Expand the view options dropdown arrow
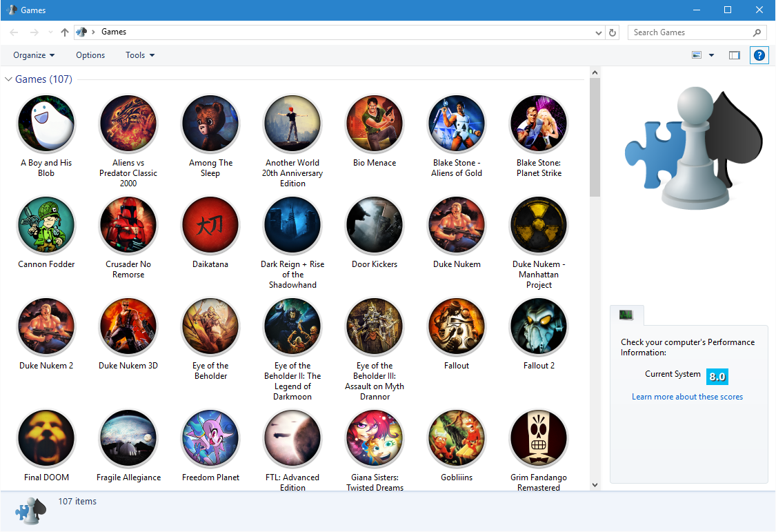 (711, 55)
